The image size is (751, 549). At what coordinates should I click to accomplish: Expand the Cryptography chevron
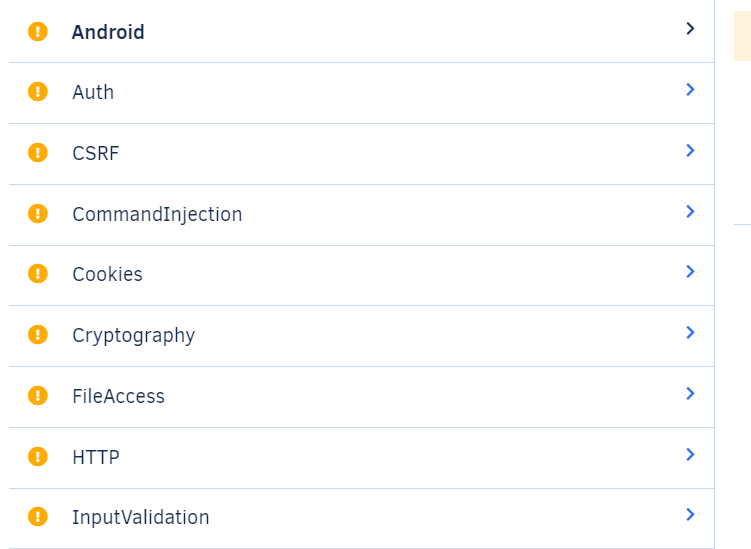[690, 333]
